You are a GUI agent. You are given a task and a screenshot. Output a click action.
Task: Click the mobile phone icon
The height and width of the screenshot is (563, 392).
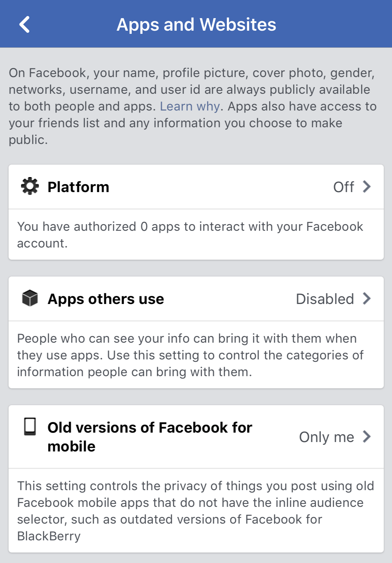point(30,426)
